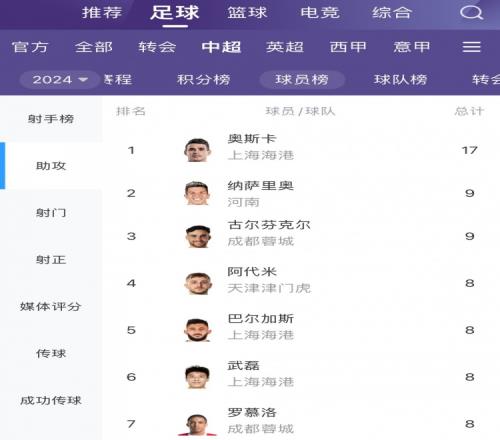Select 媒体评分 in the sidebar
The width and height of the screenshot is (500, 440).
[51, 306]
